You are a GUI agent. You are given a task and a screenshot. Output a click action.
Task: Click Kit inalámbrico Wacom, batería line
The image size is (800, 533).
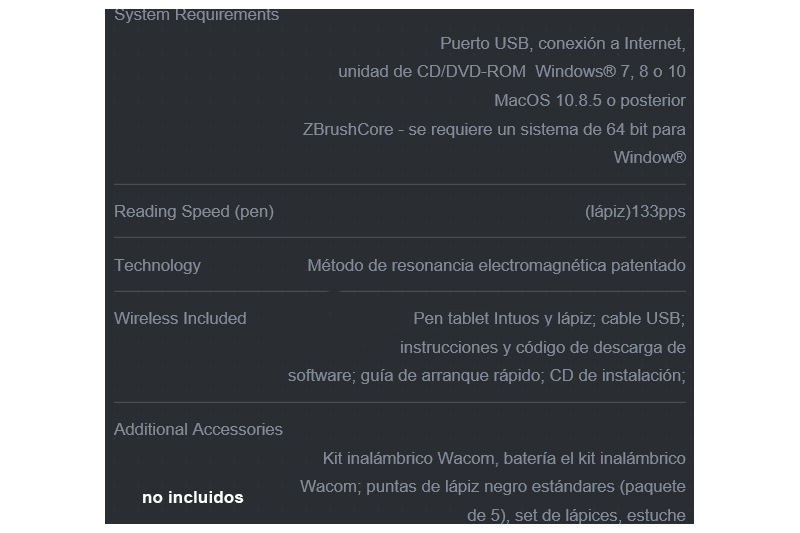click(504, 458)
